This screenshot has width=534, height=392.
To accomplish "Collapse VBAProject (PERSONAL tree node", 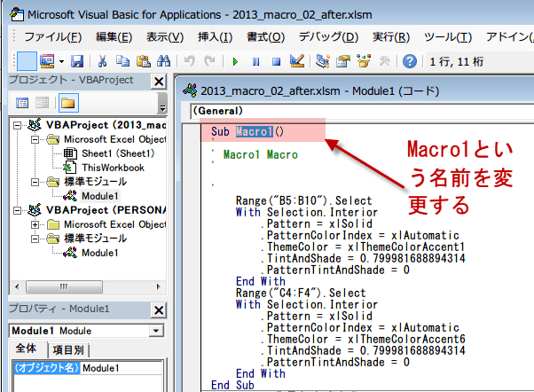I will [17, 211].
